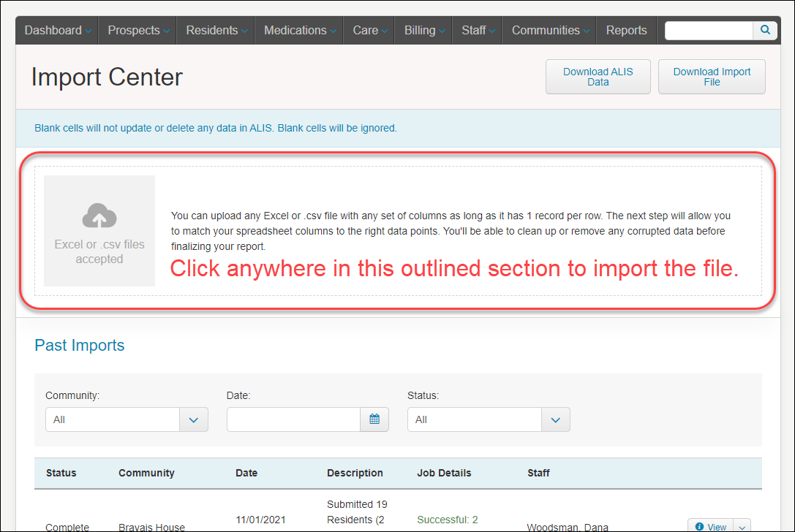Click Download Import File button

point(712,77)
